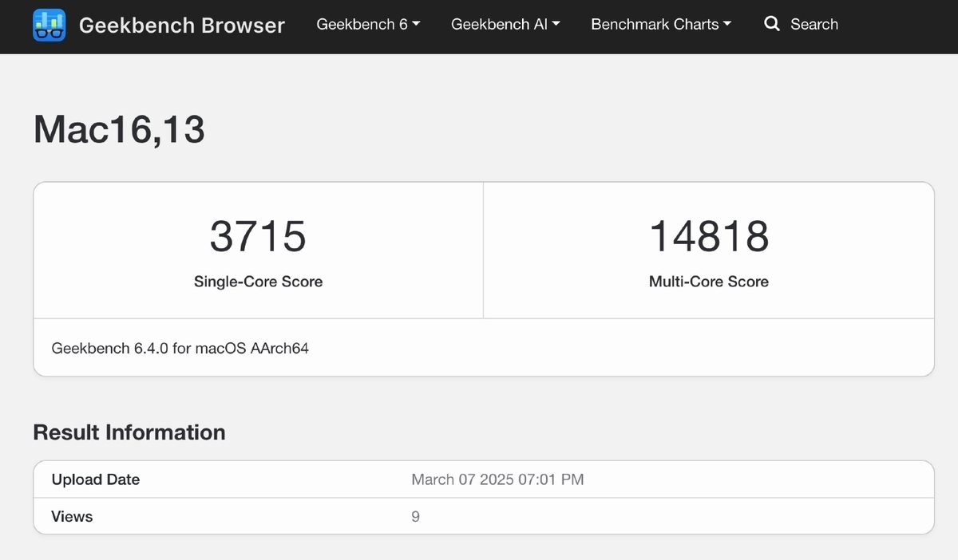Select the Mac16,13 page heading
Viewport: 958px width, 560px height.
click(119, 129)
